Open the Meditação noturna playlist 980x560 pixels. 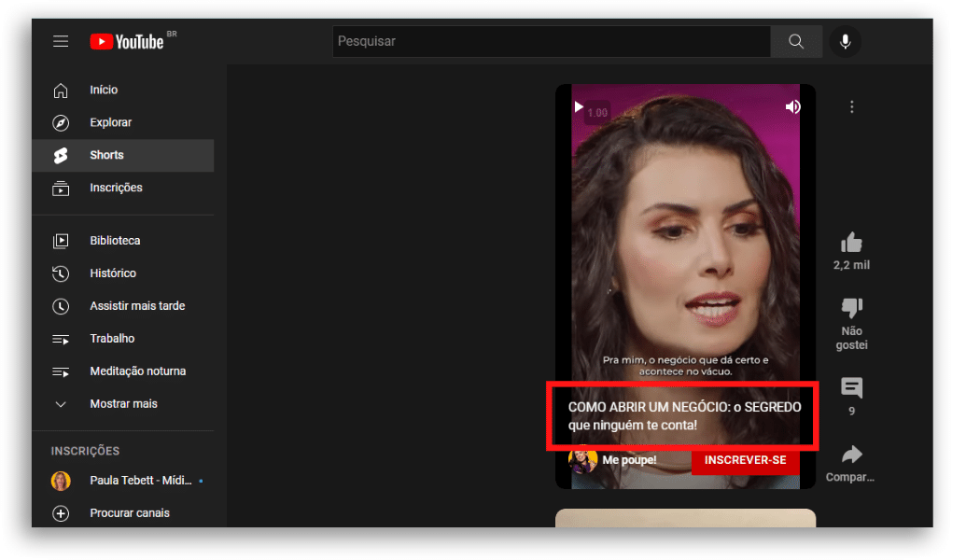coord(123,371)
